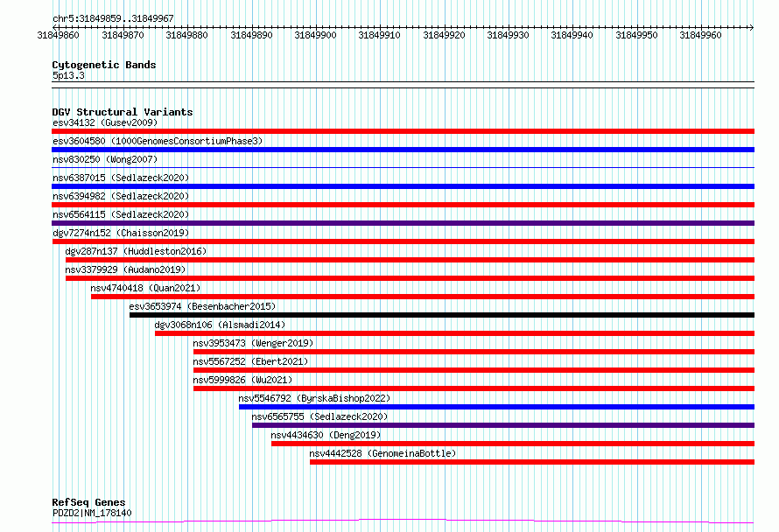
Task: Click ruler position 31849860
Action: [58, 35]
